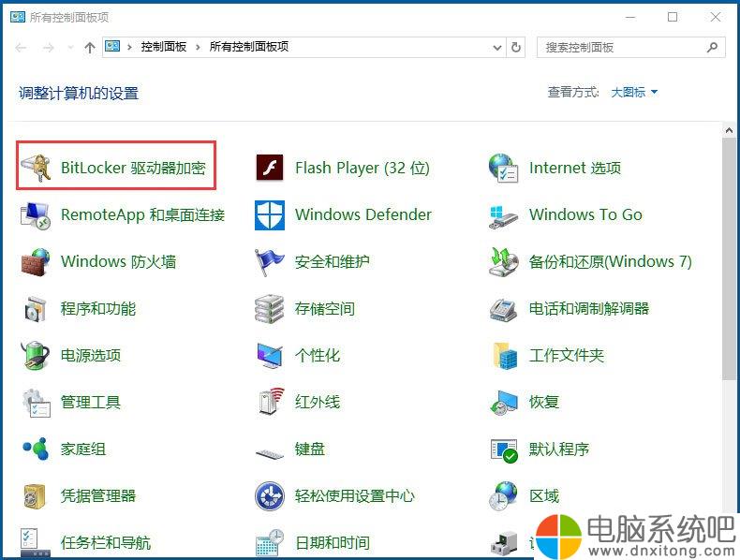
Task: Click the 默认程序 link text
Action: click(x=559, y=449)
